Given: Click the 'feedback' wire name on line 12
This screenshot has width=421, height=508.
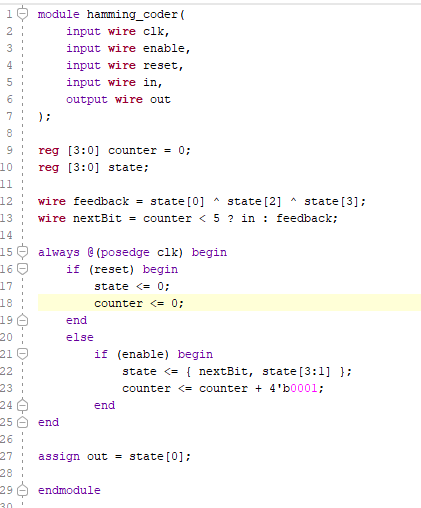Looking at the screenshot, I should coord(101,201).
